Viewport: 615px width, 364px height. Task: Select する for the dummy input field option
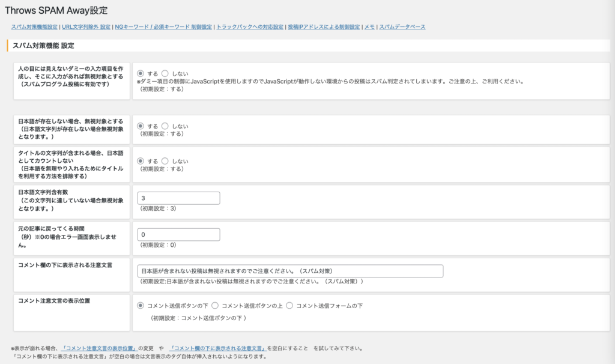[x=141, y=73]
